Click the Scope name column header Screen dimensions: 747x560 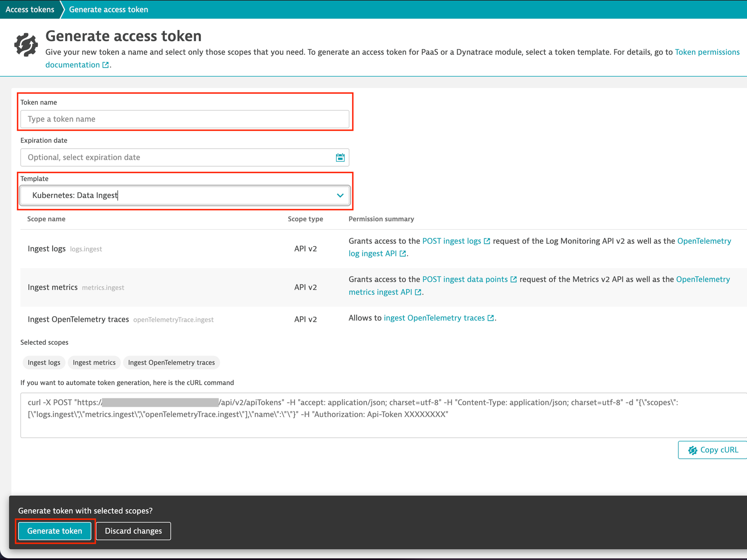[46, 219]
